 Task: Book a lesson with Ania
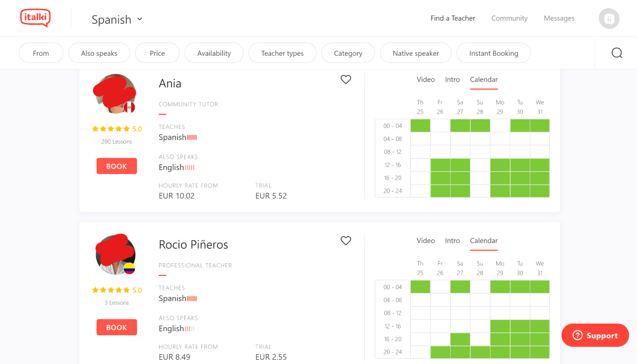(x=116, y=166)
